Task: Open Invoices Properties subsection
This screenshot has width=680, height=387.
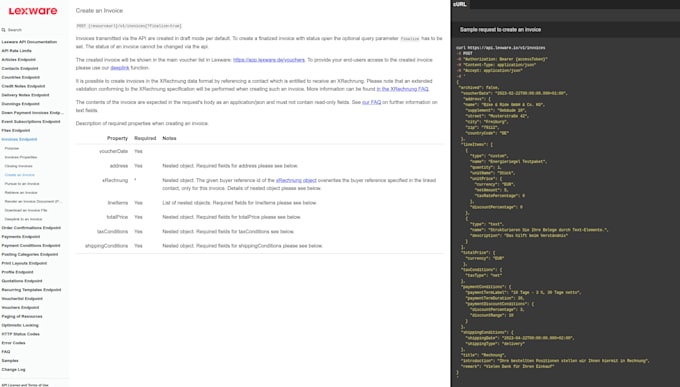Action: (x=21, y=157)
